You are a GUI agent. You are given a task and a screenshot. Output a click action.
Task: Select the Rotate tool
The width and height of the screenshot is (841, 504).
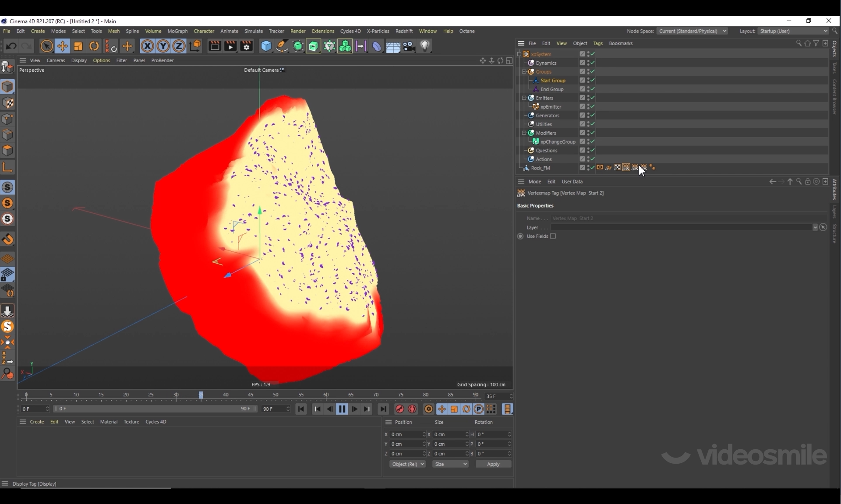[x=94, y=46]
